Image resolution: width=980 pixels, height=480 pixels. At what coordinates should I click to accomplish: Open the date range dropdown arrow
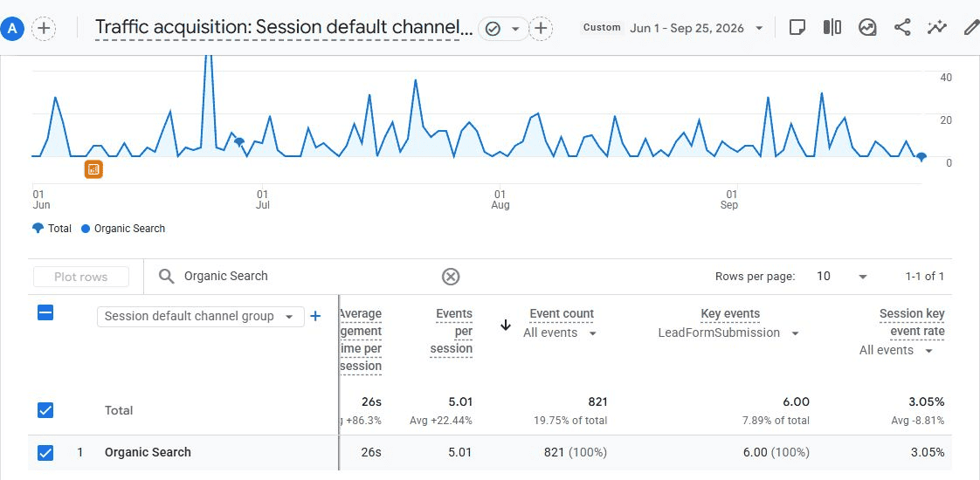[759, 28]
